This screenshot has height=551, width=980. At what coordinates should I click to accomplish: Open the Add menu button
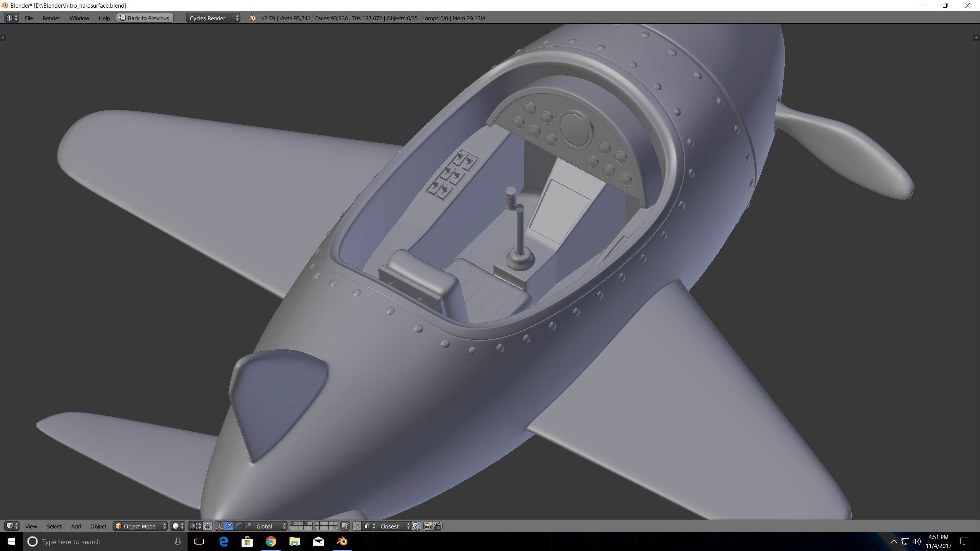[x=76, y=526]
